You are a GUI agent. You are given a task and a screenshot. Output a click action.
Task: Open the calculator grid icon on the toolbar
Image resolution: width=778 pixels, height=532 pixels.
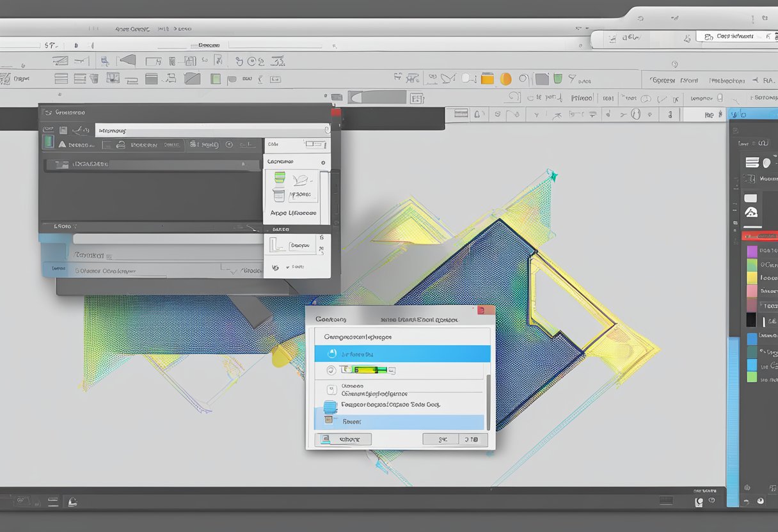[173, 61]
